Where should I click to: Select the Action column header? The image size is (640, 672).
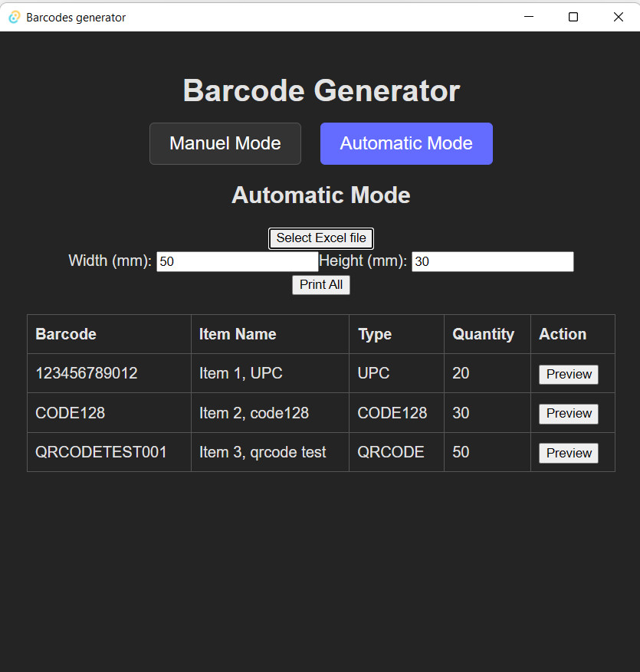click(x=562, y=334)
